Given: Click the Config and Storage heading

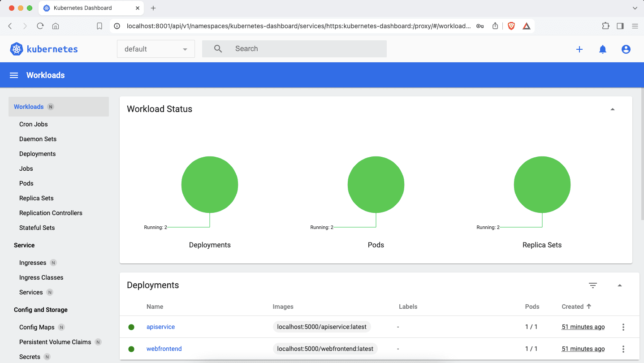Looking at the screenshot, I should (x=41, y=310).
